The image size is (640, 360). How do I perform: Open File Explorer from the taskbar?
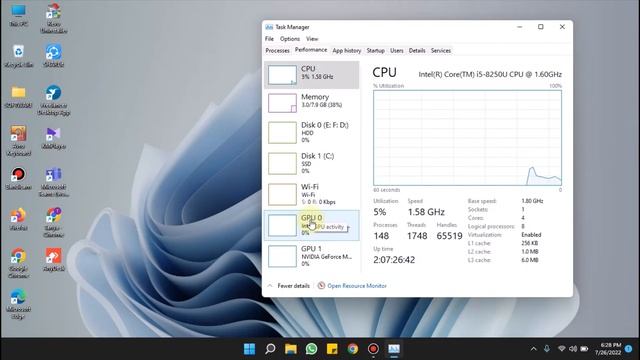coord(291,349)
